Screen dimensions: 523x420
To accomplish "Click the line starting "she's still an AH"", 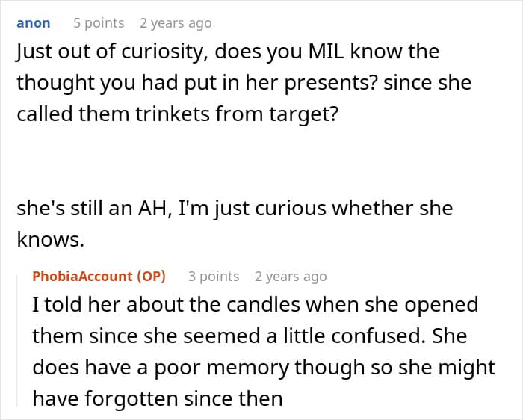I will point(235,207).
